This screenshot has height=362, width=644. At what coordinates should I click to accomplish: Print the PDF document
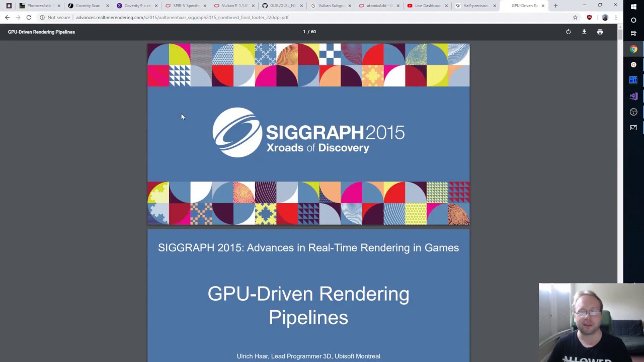pyautogui.click(x=600, y=32)
